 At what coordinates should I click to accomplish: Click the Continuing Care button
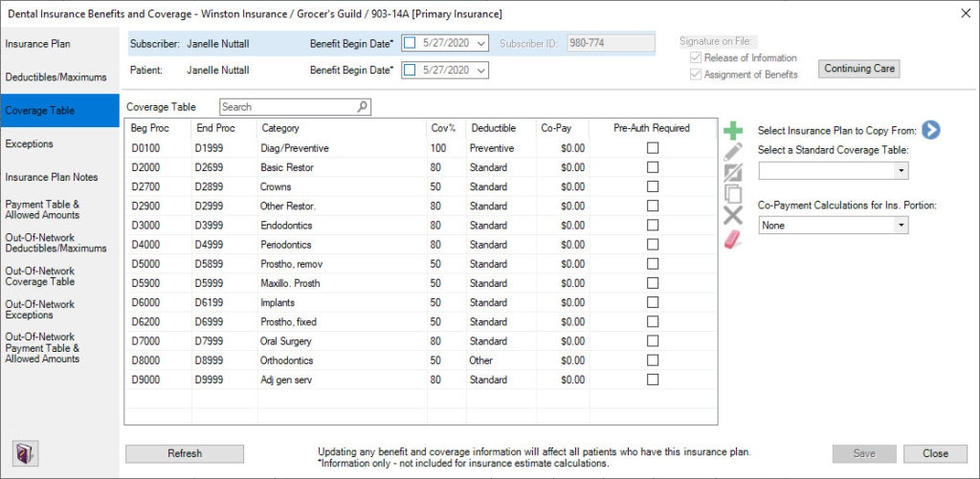tap(858, 69)
